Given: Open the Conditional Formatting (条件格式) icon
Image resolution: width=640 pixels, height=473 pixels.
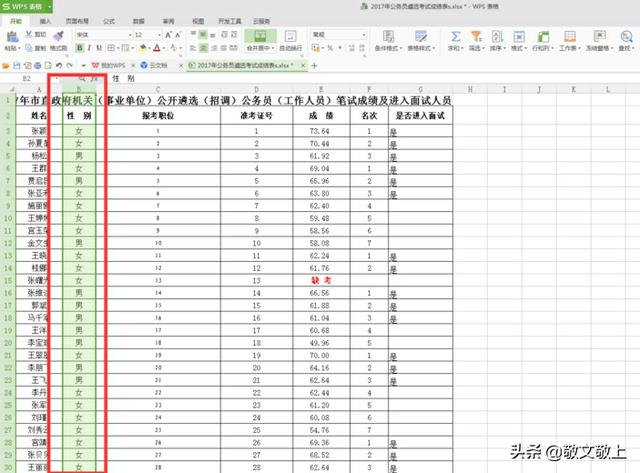Looking at the screenshot, I should coord(388,36).
